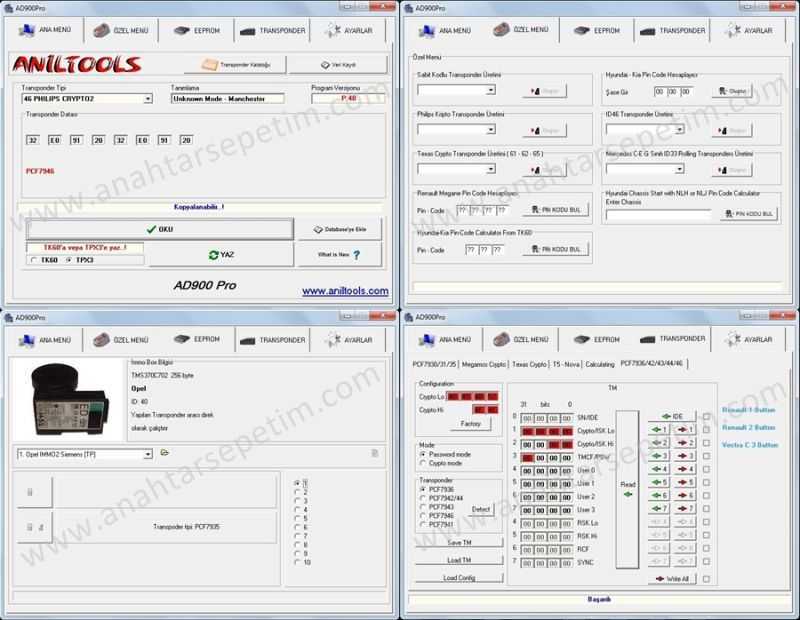Click Load Config button
The image size is (800, 620).
(459, 578)
